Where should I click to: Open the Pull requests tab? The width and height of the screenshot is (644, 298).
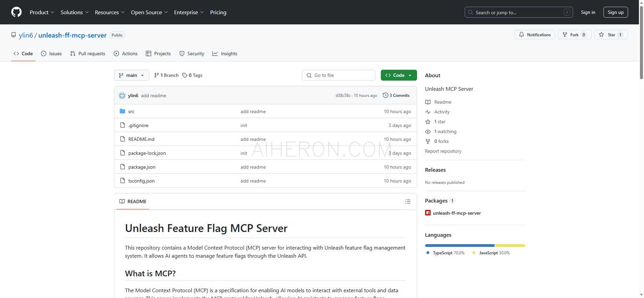pyautogui.click(x=88, y=54)
